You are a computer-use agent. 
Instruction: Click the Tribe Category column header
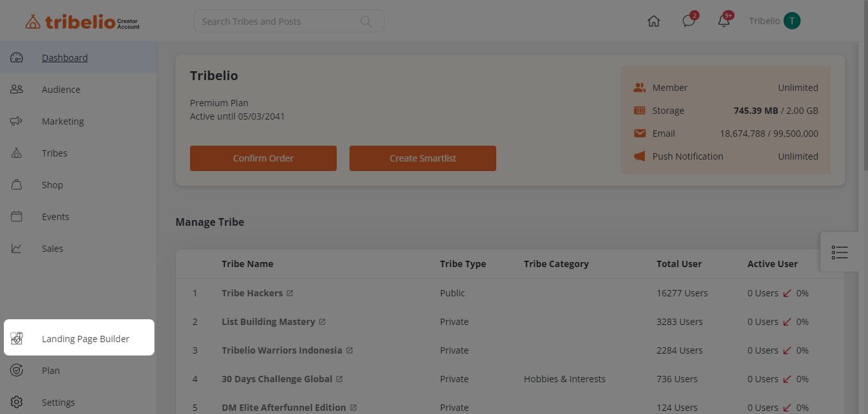tap(556, 264)
